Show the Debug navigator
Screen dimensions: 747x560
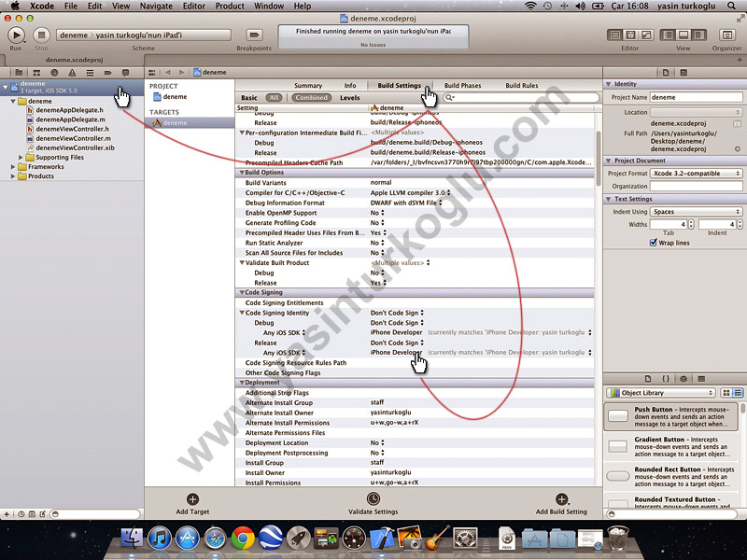click(x=90, y=73)
